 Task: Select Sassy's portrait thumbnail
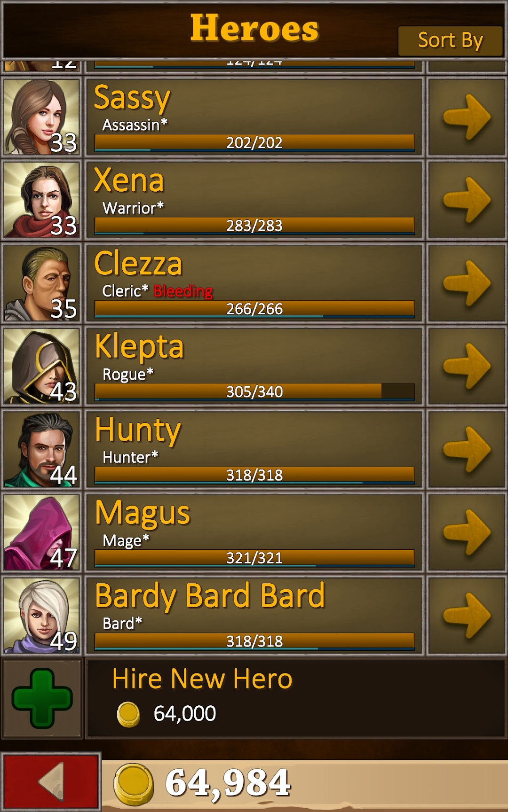point(42,117)
